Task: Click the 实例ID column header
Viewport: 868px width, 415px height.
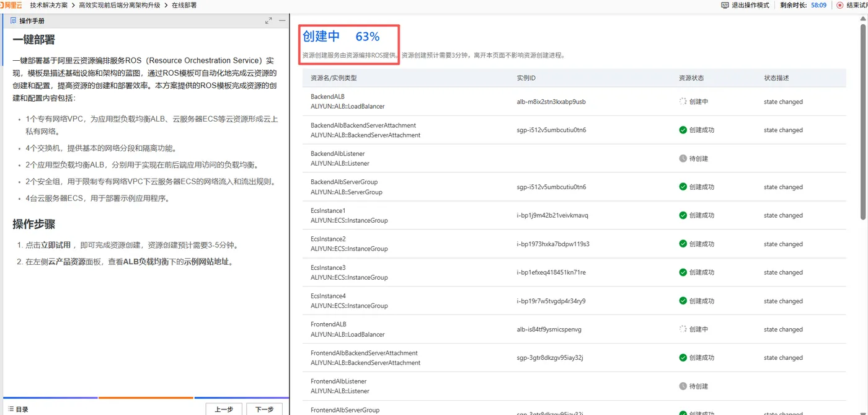Action: (x=526, y=78)
